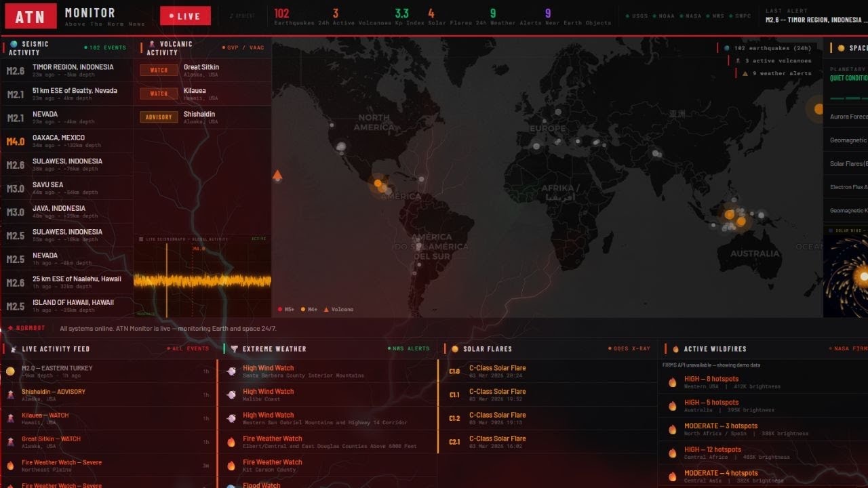
Task: Click the Near Earth Objects count
Action: (548, 14)
